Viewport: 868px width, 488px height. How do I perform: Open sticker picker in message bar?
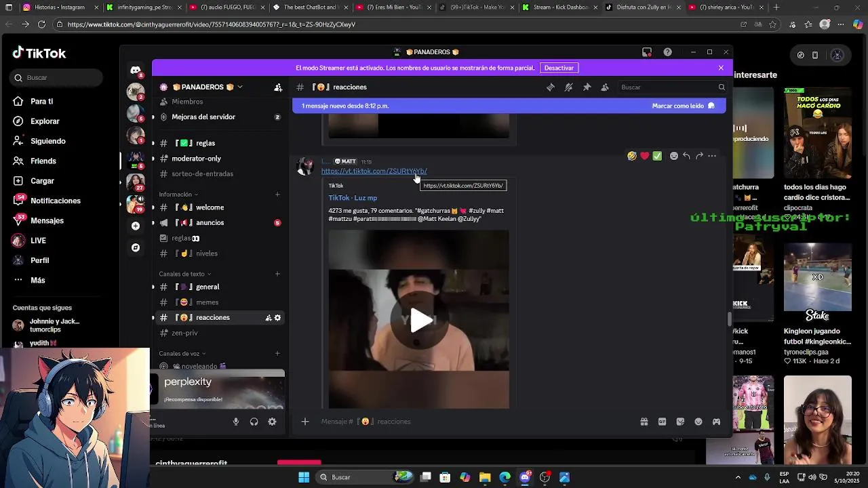point(680,422)
